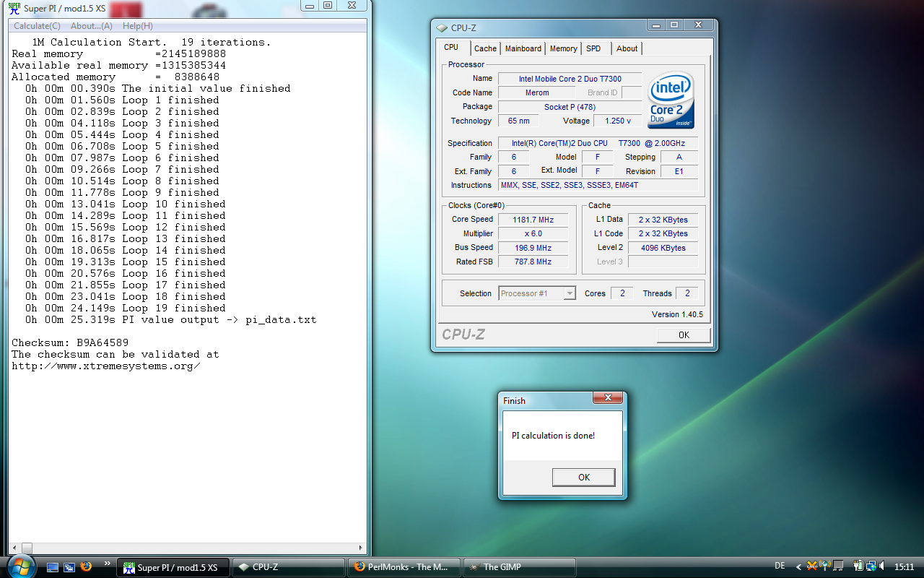Click the Show Desktop quick launch icon
Image resolution: width=924 pixels, height=578 pixels.
coord(53,567)
